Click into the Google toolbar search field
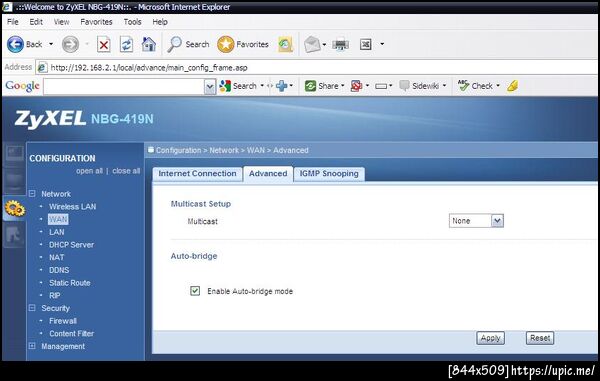 (124, 87)
